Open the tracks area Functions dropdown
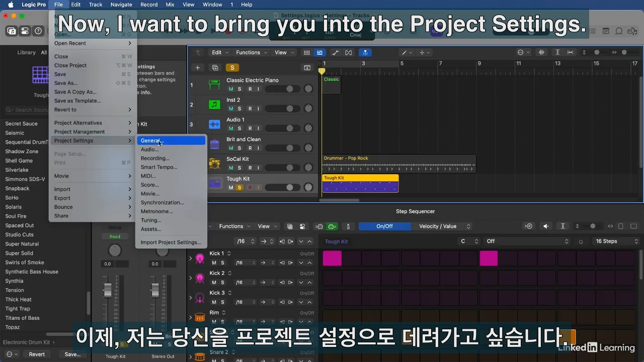Viewport: 644px width, 362px height. (251, 52)
